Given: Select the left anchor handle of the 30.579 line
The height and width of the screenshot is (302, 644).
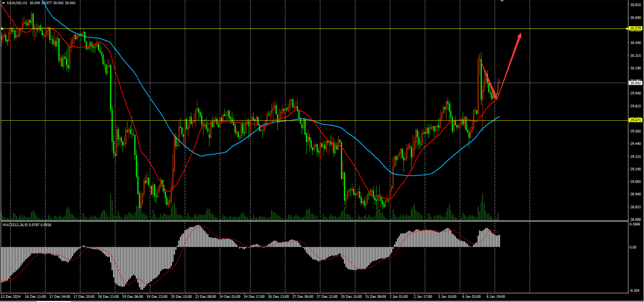Looking at the screenshot, I should [x=2, y=29].
